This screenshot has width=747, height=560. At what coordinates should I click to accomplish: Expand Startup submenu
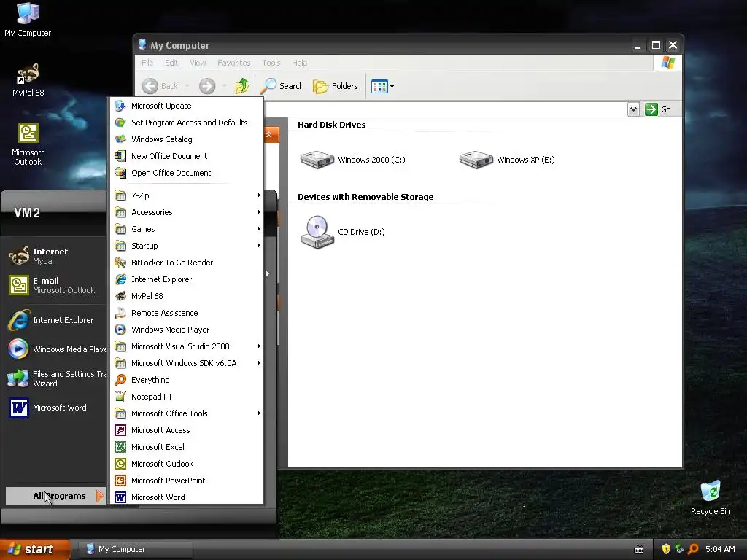pyautogui.click(x=187, y=246)
